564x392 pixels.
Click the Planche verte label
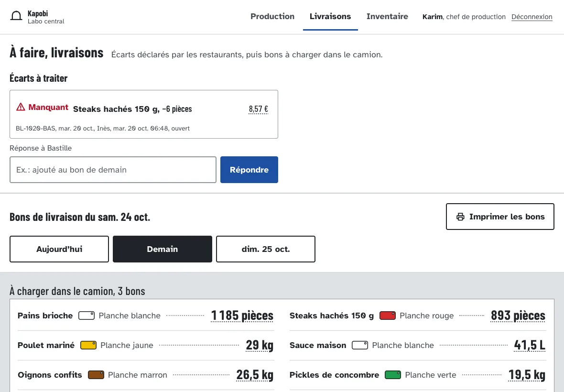(x=431, y=375)
